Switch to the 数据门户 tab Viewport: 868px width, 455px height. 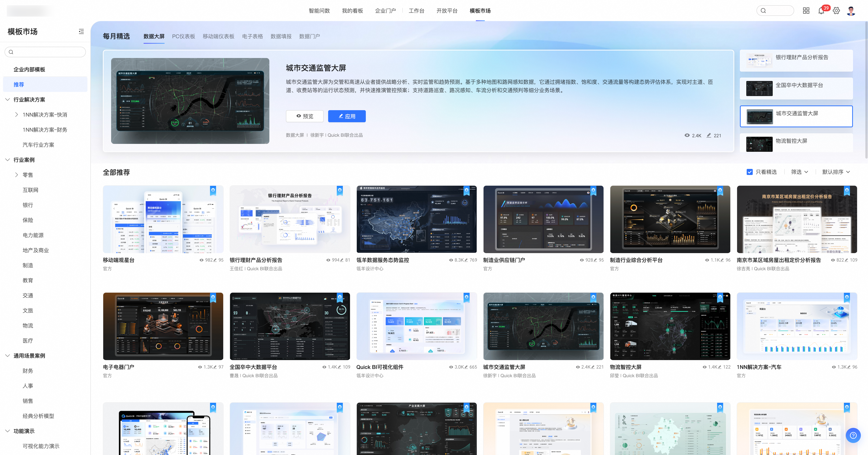pyautogui.click(x=309, y=36)
